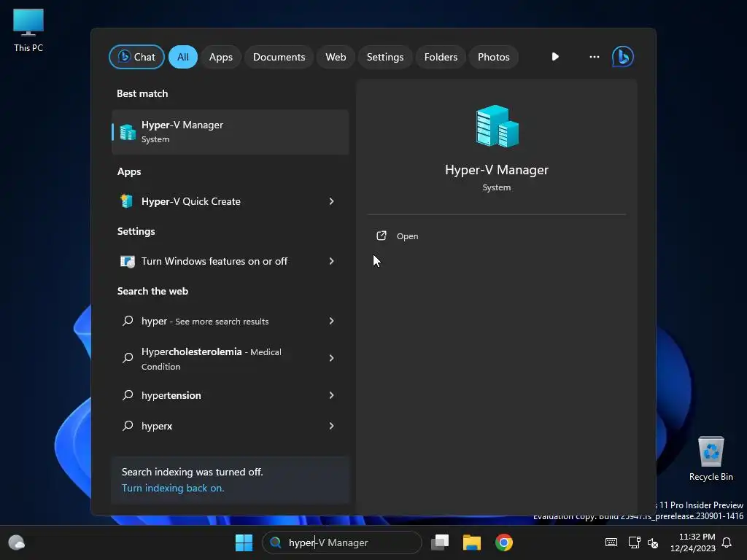The image size is (747, 560).
Task: Search the web for hyperx
Action: pyautogui.click(x=230, y=426)
